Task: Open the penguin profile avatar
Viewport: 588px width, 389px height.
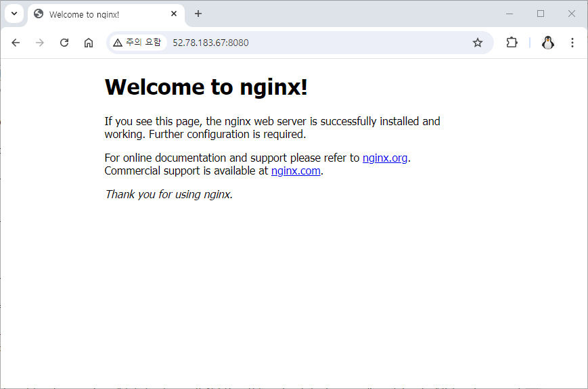Action: (548, 43)
